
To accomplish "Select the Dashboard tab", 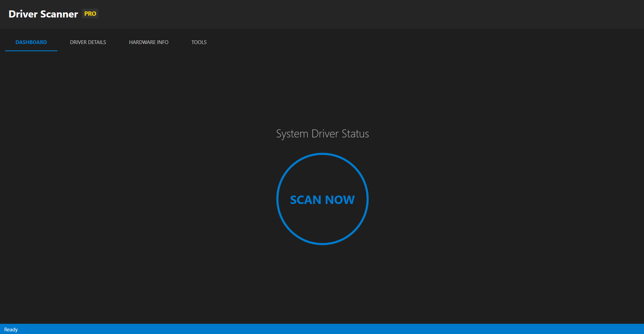I will (x=31, y=42).
